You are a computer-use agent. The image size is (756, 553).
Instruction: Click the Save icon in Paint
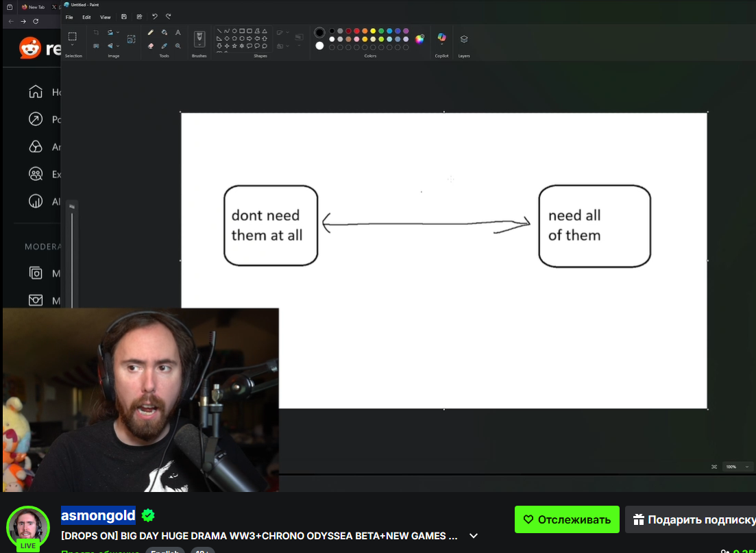point(124,16)
